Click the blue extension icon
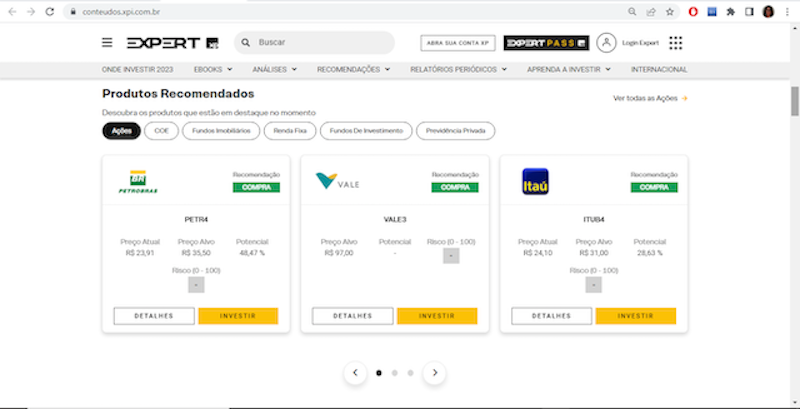 (x=712, y=12)
